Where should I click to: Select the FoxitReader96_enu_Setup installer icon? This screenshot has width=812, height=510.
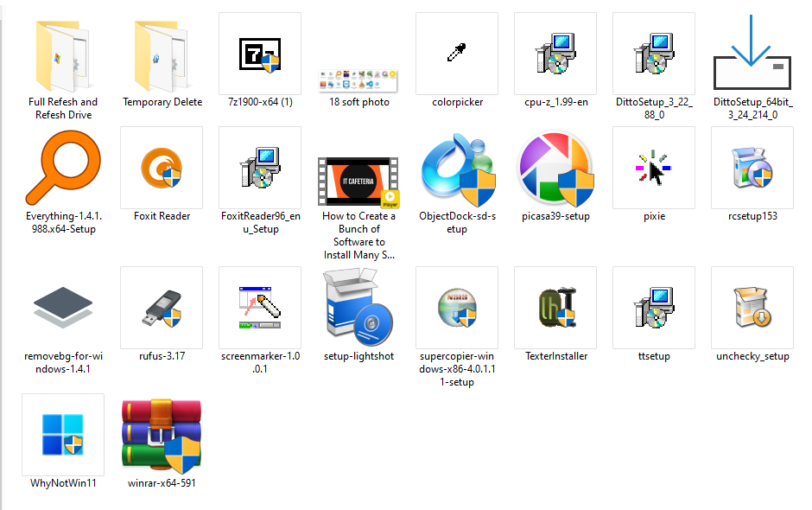tap(260, 168)
